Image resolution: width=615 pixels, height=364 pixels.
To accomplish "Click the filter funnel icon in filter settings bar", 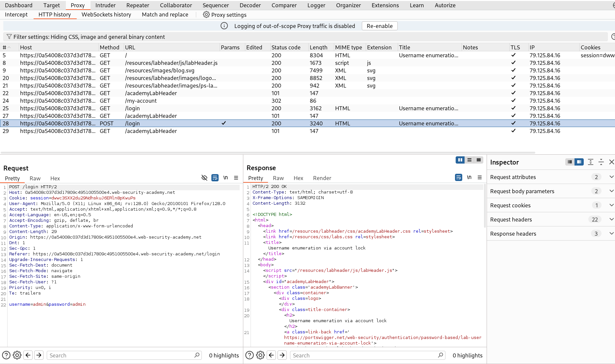I will (9, 37).
